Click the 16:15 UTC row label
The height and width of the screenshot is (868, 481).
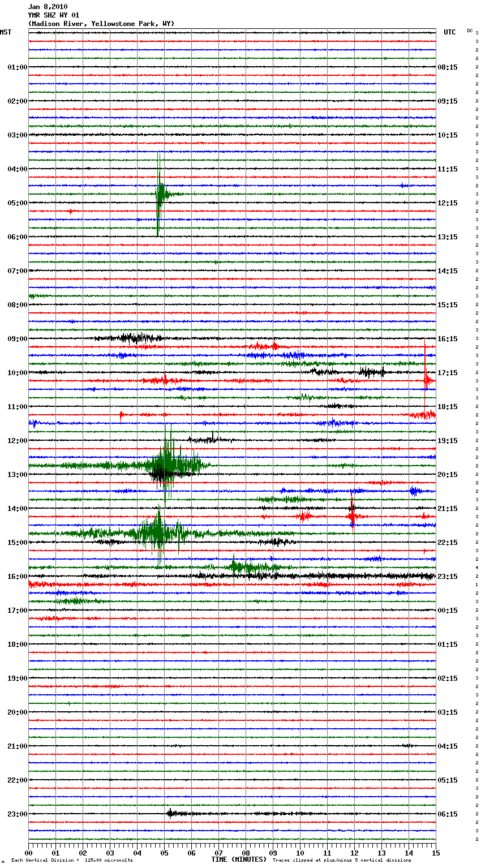(x=448, y=339)
